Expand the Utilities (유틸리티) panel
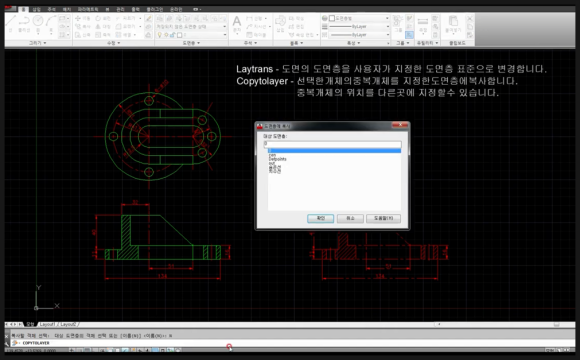The image size is (580, 360). click(427, 43)
